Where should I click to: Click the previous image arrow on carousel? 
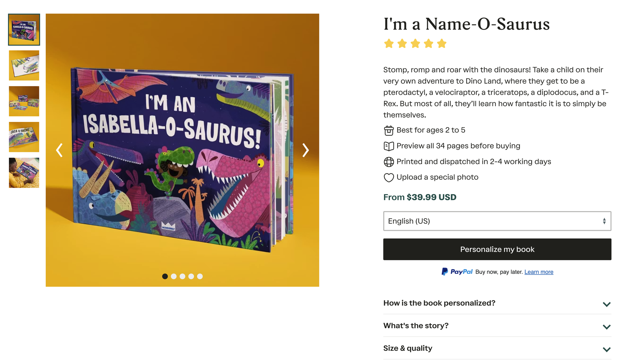tap(59, 150)
